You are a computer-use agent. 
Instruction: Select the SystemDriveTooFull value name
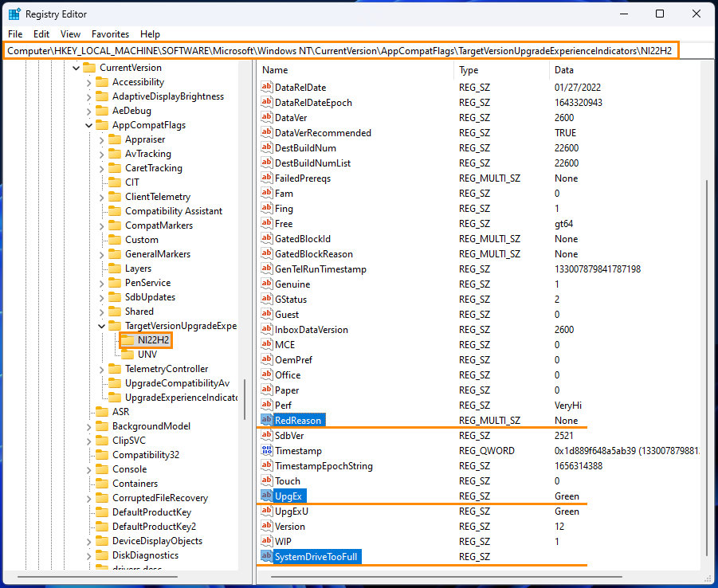(x=316, y=557)
